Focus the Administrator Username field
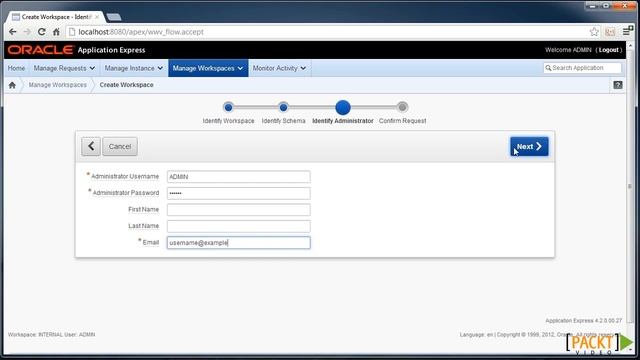The image size is (640, 360). (x=238, y=177)
